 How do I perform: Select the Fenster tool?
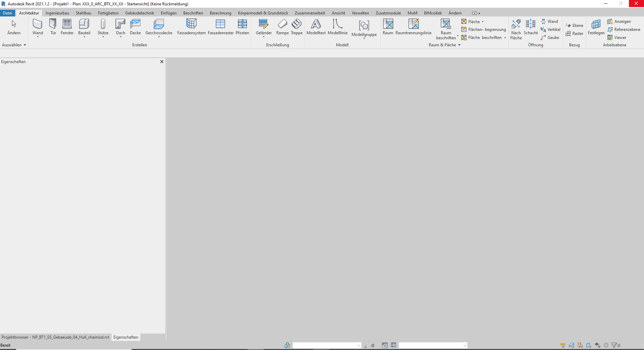67,27
